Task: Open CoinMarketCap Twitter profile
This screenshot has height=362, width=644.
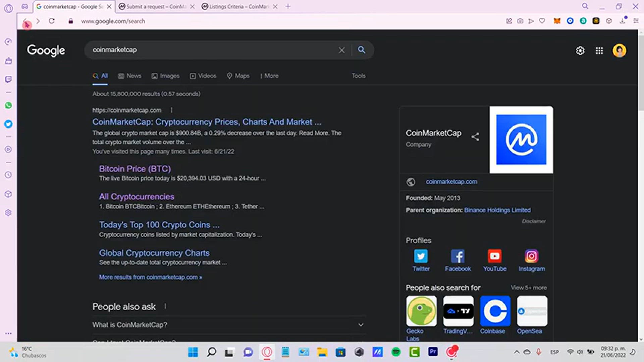Action: click(x=421, y=260)
